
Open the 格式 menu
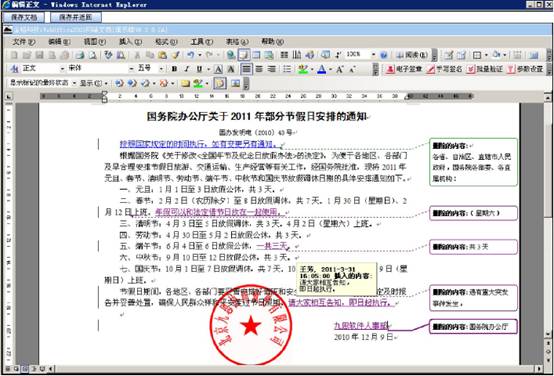coord(166,42)
